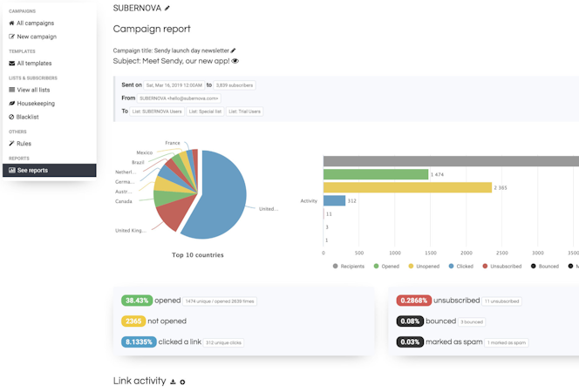Click the Link activity heading

click(x=140, y=381)
